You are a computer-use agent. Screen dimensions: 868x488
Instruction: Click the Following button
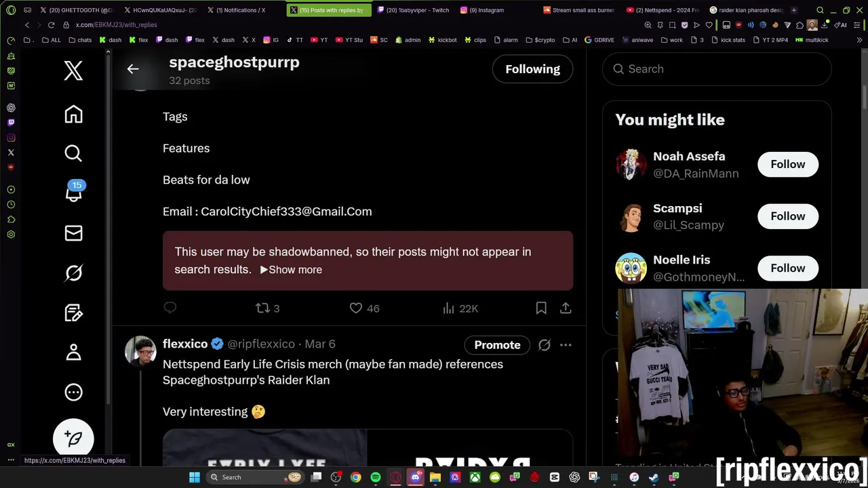tap(532, 69)
